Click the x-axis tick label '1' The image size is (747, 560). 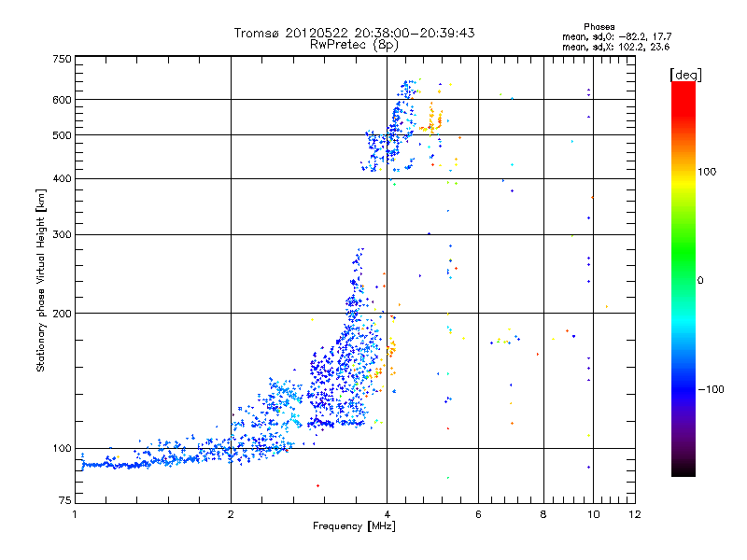pos(75,514)
